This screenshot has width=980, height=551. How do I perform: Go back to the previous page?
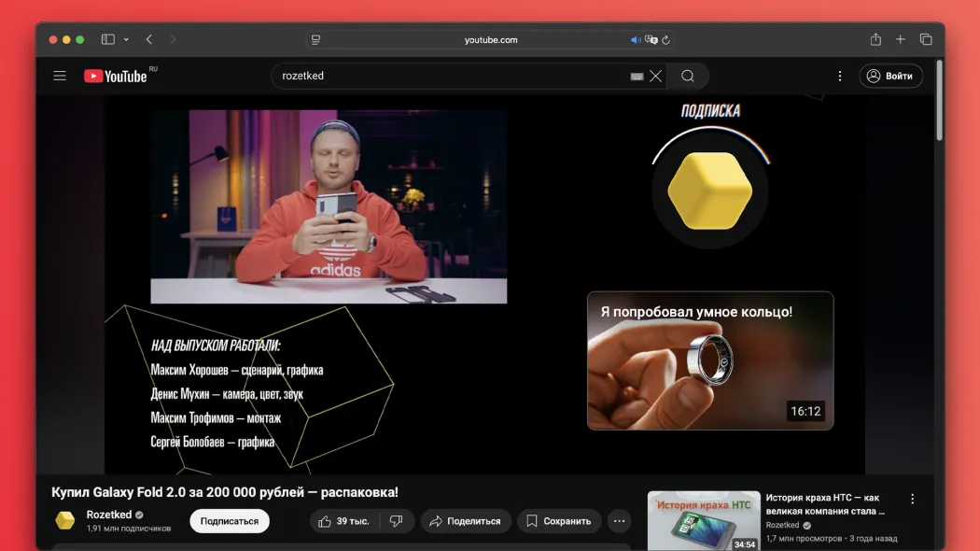[x=149, y=39]
